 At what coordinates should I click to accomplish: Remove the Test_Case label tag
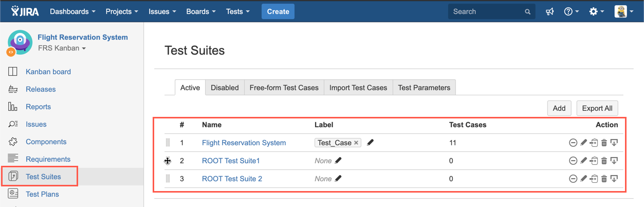356,143
